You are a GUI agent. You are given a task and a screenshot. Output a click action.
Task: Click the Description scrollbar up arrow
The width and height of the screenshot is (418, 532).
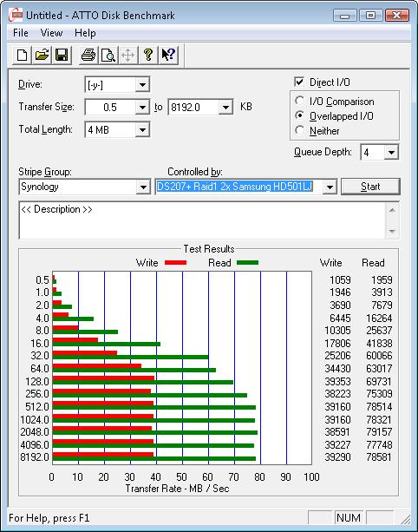click(392, 210)
